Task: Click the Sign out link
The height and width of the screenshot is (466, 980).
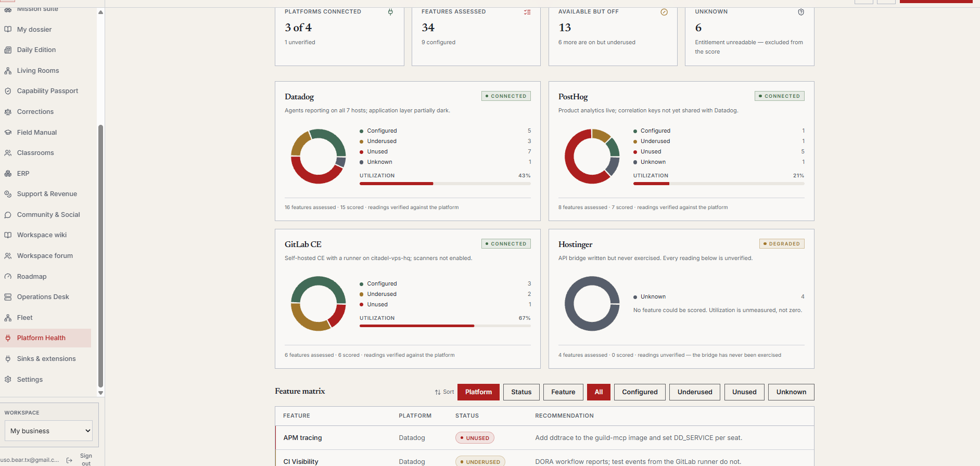Action: point(86,459)
